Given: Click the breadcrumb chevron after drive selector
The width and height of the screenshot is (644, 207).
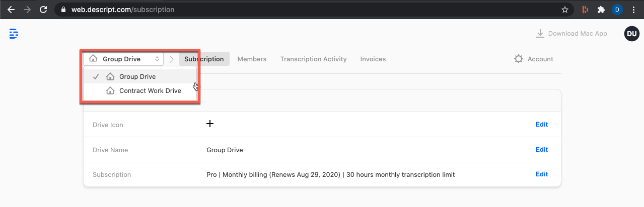Looking at the screenshot, I should (x=171, y=59).
